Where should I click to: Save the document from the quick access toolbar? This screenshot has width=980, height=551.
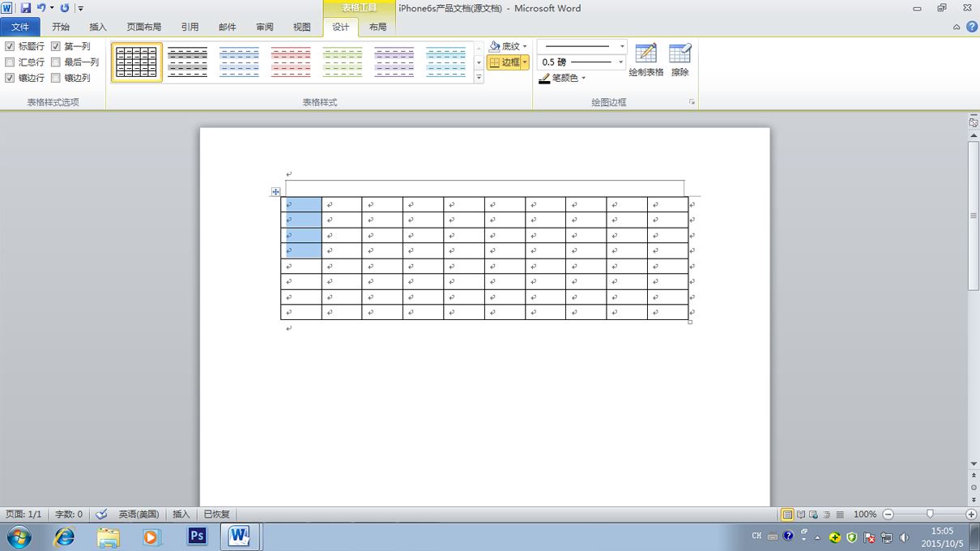(26, 8)
